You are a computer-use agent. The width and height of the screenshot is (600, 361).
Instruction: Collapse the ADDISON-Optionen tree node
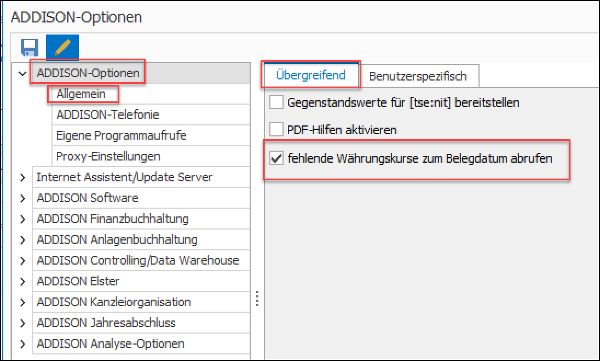[x=23, y=73]
